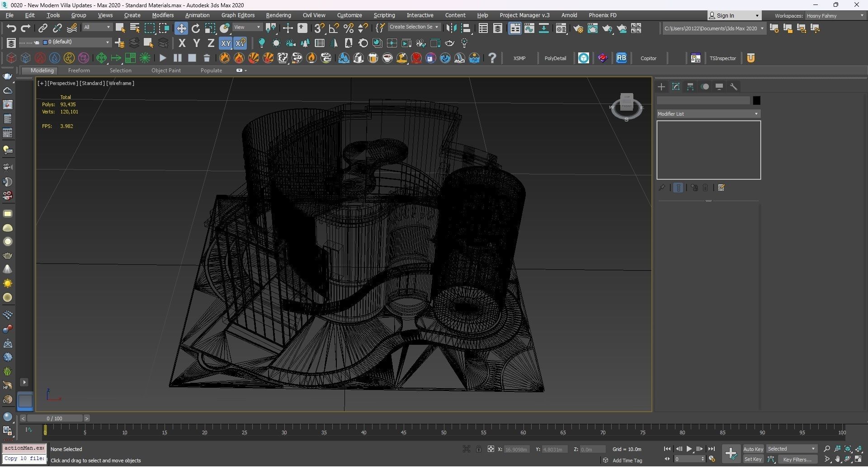Switch to the Hierarchy command panel
The height and width of the screenshot is (470, 868).
(x=690, y=87)
